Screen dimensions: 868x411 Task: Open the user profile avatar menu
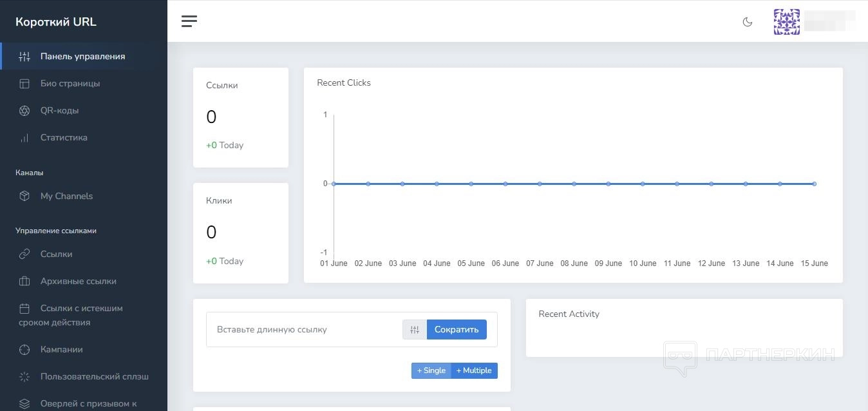[787, 22]
